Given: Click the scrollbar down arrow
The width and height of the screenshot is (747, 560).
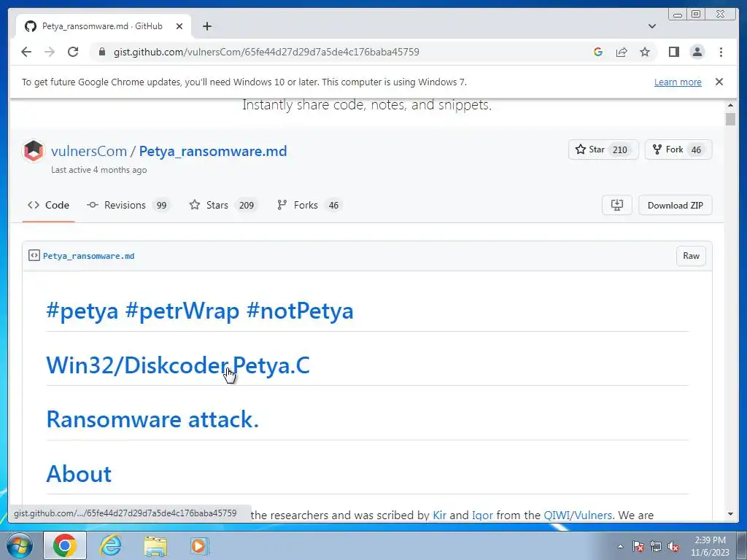Looking at the screenshot, I should tap(730, 514).
